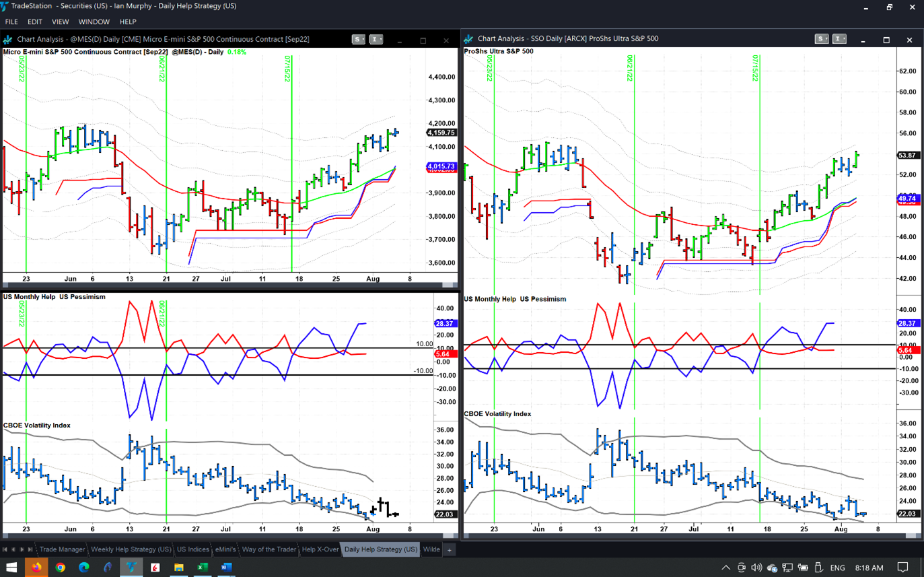
Task: Open the WINDOW menu
Action: click(94, 22)
